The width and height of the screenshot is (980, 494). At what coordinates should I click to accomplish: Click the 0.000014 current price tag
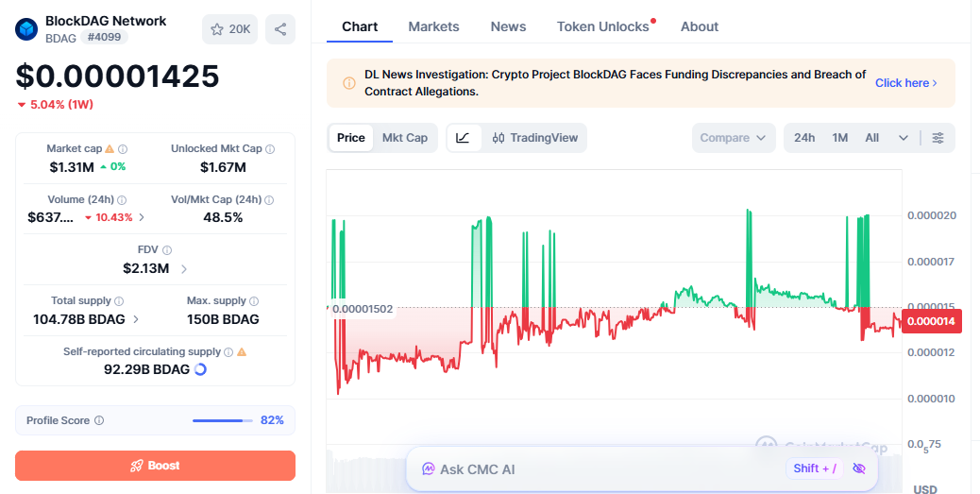[931, 321]
